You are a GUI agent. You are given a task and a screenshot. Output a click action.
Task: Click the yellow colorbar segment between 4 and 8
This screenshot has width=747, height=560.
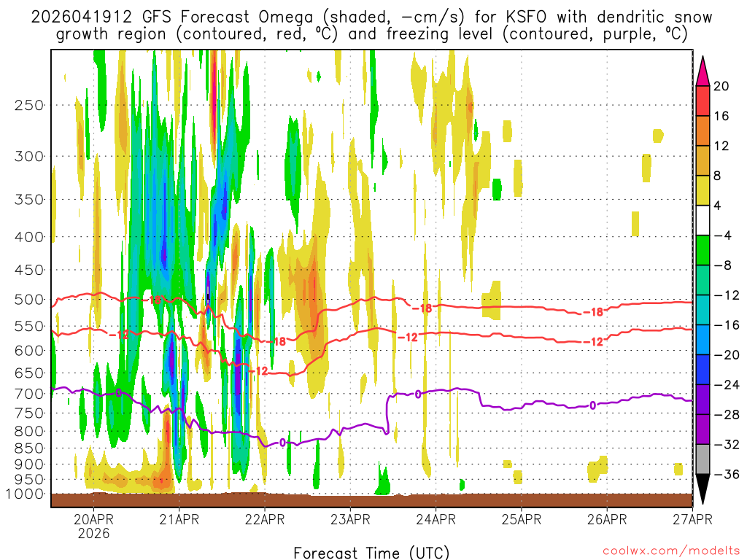click(703, 190)
